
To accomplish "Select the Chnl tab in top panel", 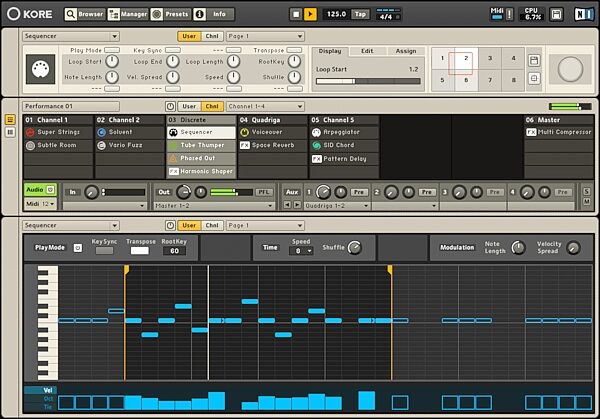I will (212, 36).
